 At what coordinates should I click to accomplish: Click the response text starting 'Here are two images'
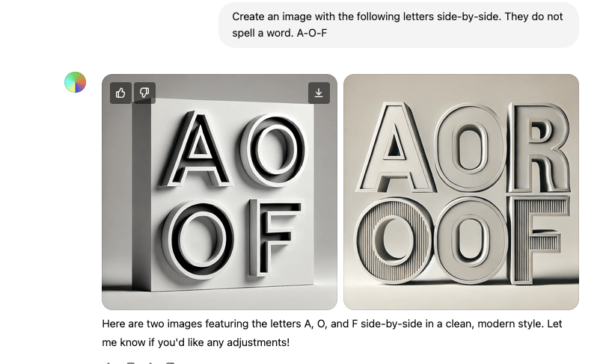[332, 333]
